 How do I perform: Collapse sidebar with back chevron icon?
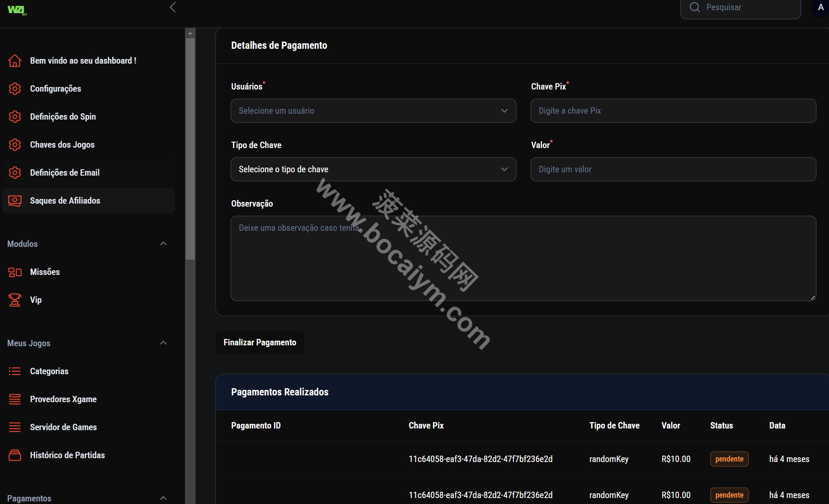coord(173,7)
